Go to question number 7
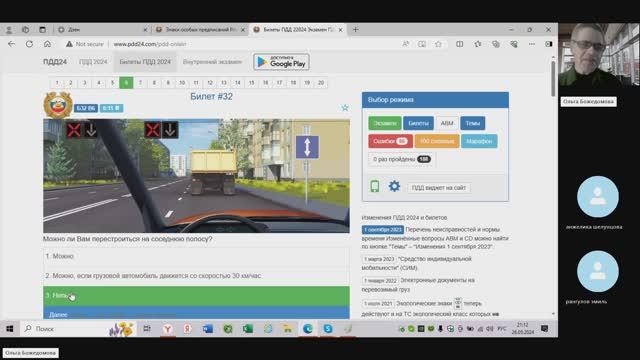 pos(140,83)
